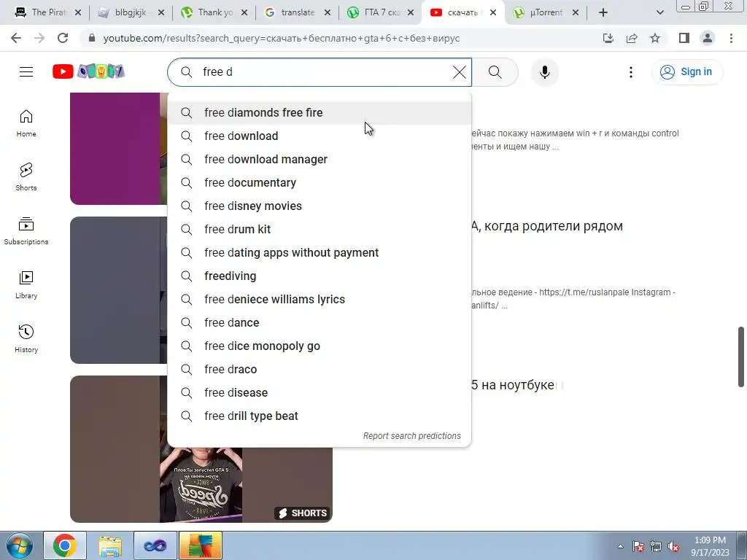Pick the free draco suggestion

click(x=320, y=369)
